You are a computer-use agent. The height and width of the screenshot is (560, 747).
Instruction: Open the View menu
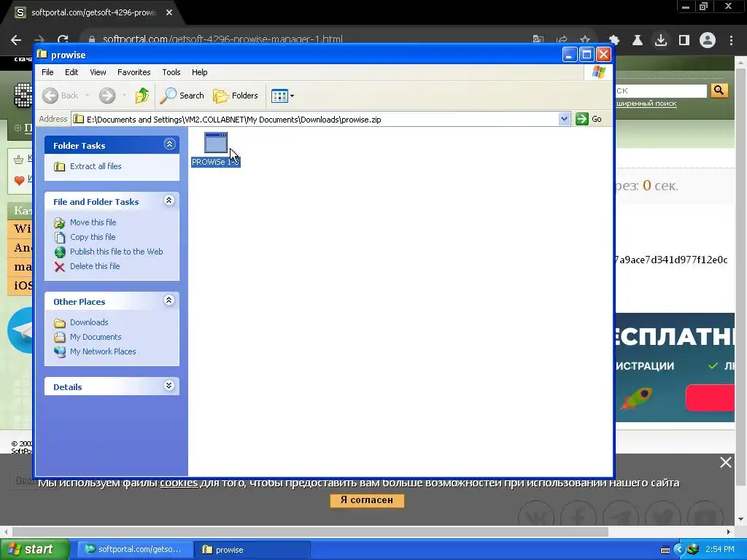pos(98,72)
